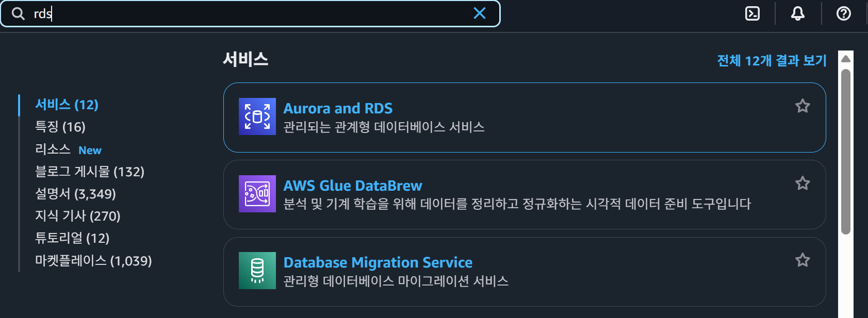Select the 지식 기사 (270) filter

77,216
